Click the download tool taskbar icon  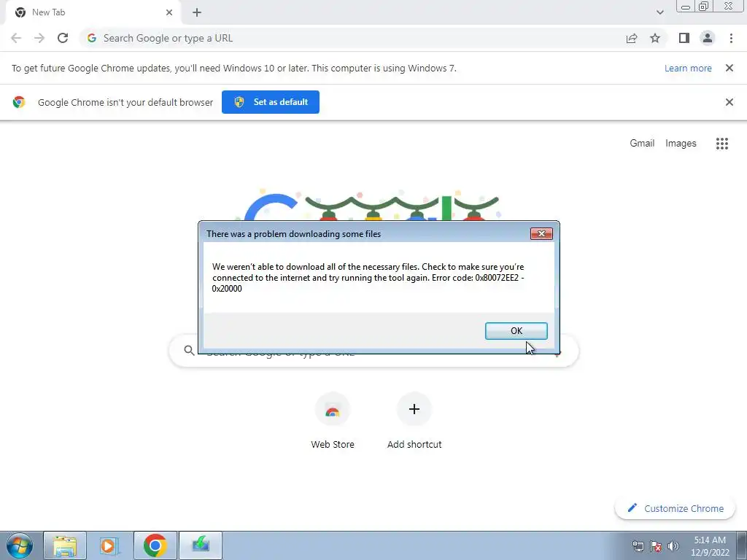(x=201, y=545)
